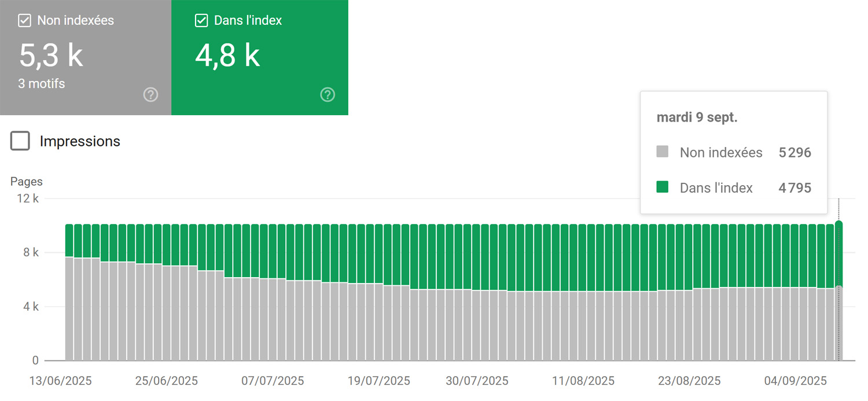This screenshot has width=868, height=401.
Task: Open help icon in Dans l'index card
Action: point(328,95)
